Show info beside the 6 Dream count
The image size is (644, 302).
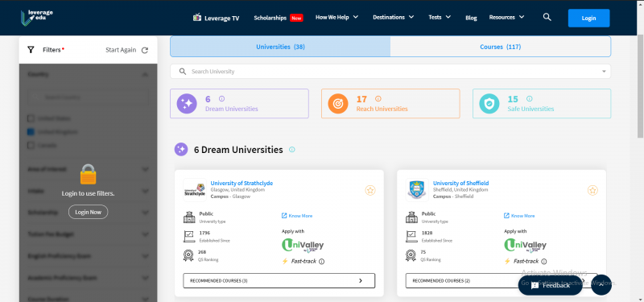pyautogui.click(x=222, y=98)
